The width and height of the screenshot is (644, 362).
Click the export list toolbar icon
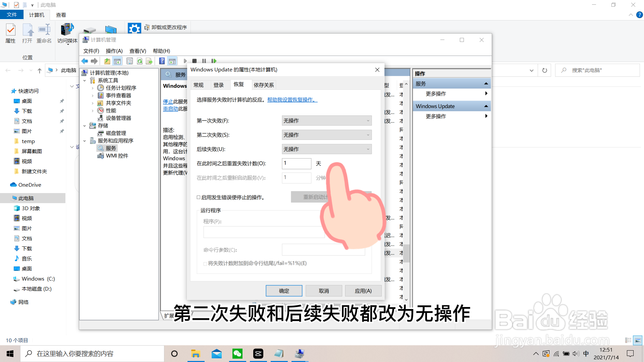point(149,61)
